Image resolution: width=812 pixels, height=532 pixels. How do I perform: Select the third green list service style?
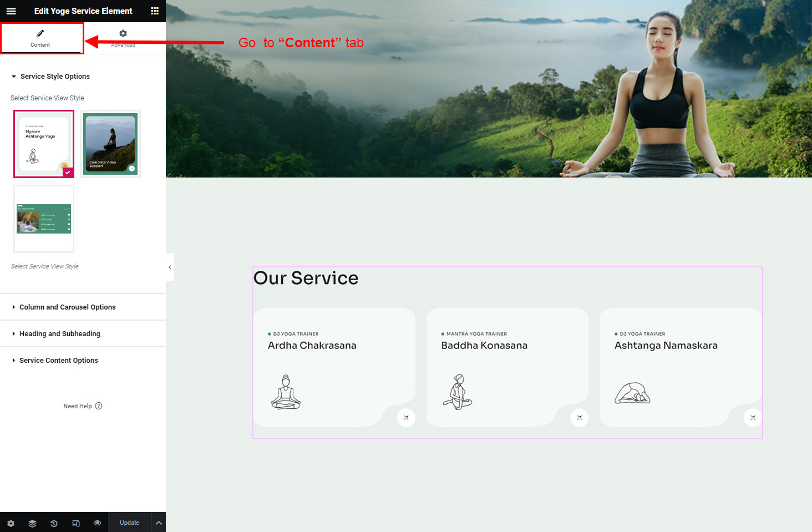(44, 219)
